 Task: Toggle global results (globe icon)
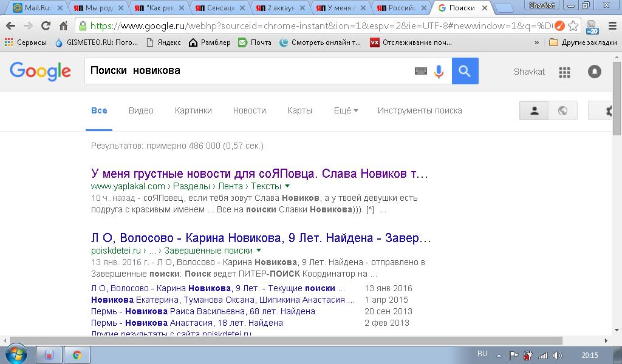click(562, 110)
